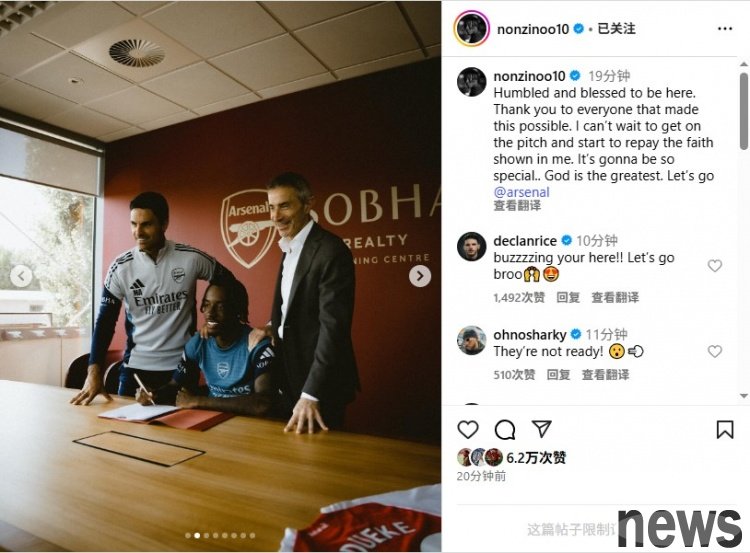Image resolution: width=750 pixels, height=553 pixels.
Task: Show translation of ohnosharky's comment
Action: click(x=605, y=375)
